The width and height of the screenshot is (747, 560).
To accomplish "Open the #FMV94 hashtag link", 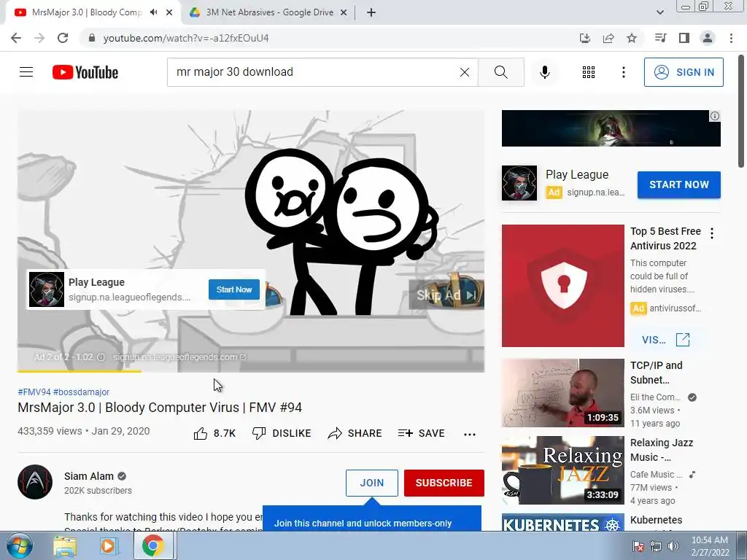I will click(34, 392).
